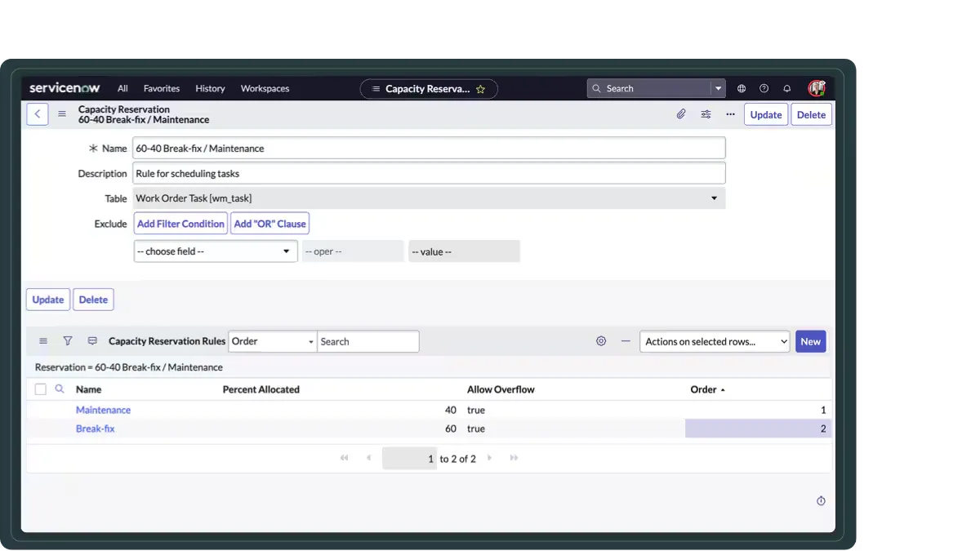
Task: Open the form context menu hamburger icon
Action: pos(62,114)
